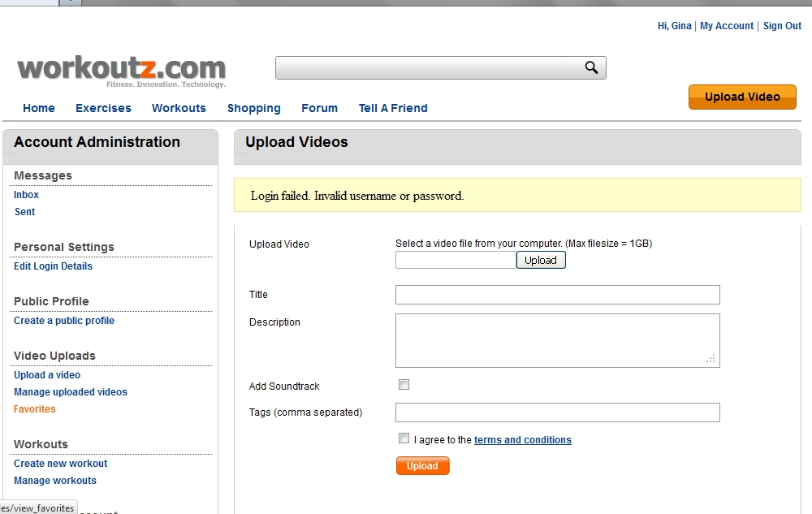Go to the Shopping page
The width and height of the screenshot is (812, 514).
pos(253,108)
